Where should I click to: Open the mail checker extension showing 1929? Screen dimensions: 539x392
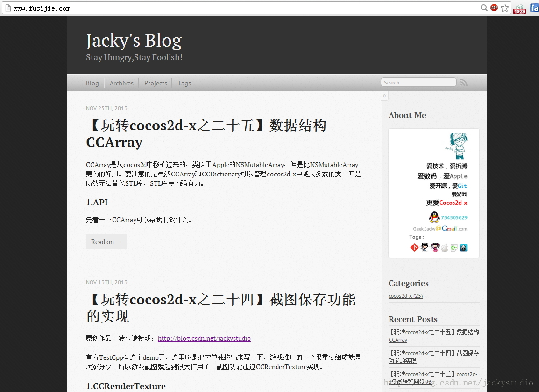(x=519, y=9)
